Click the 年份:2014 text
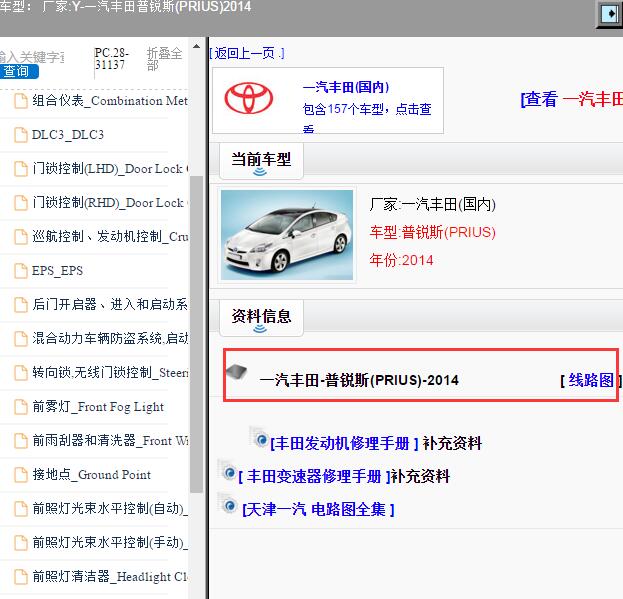 [401, 261]
